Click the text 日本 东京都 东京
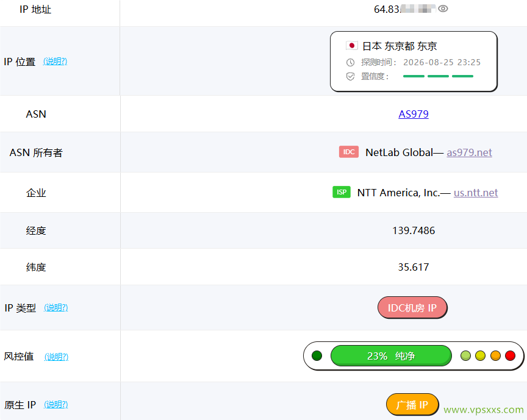Viewport: 527px width, 420px height. [400, 46]
